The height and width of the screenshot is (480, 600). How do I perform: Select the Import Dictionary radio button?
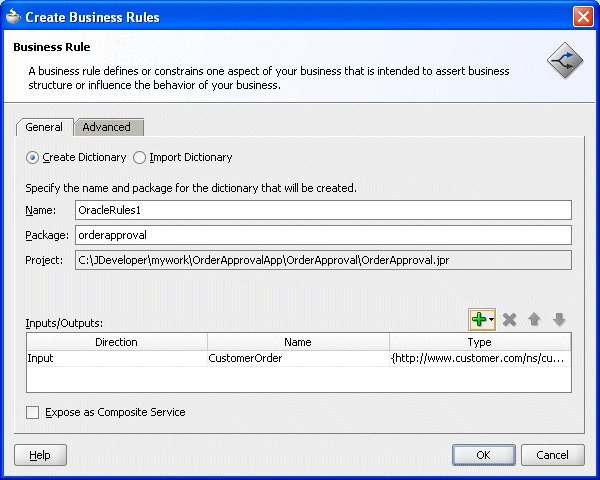(x=139, y=158)
